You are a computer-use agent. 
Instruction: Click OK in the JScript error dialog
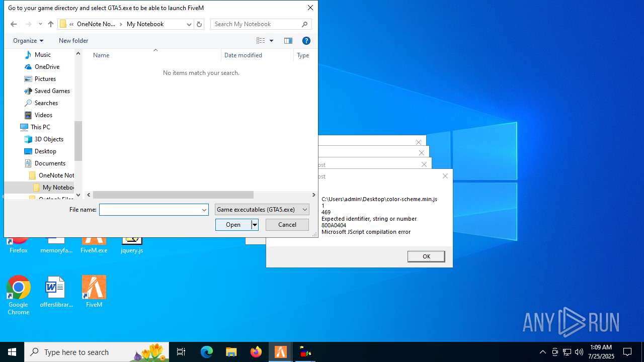(426, 256)
